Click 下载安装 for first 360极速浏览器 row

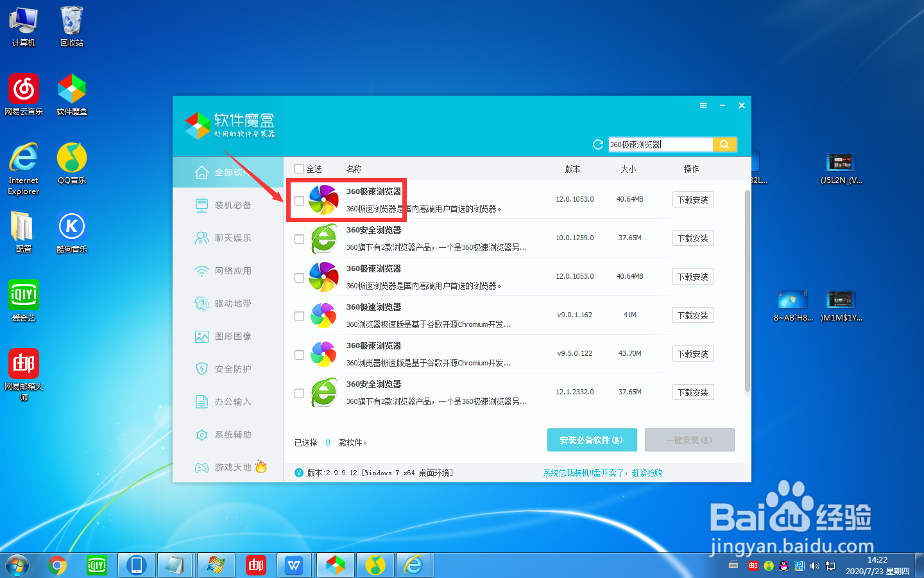[x=693, y=200]
